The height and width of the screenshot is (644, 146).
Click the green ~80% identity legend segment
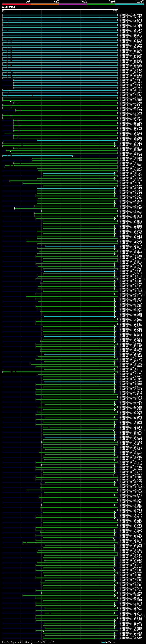point(101,4)
